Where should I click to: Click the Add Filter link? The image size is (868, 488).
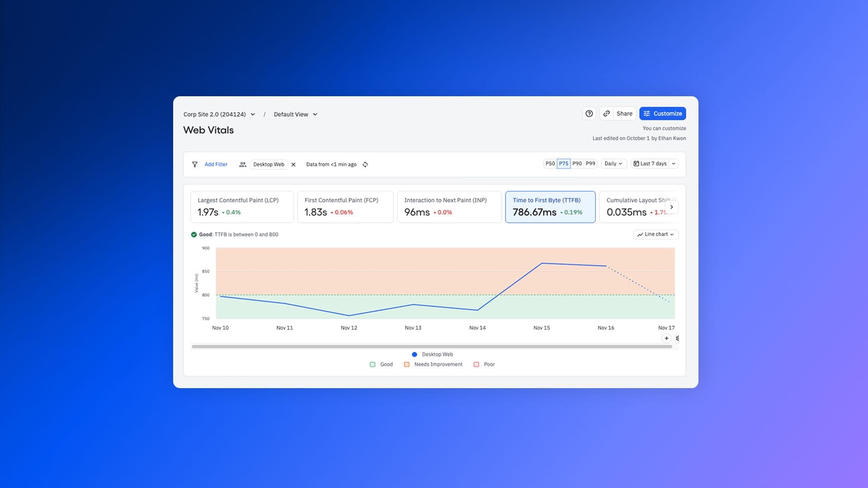(216, 164)
